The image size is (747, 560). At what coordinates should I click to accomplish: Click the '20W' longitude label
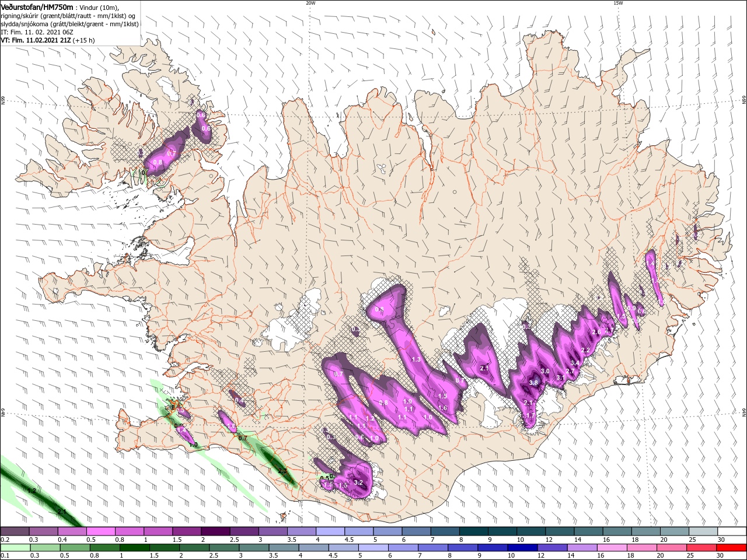pyautogui.click(x=310, y=3)
